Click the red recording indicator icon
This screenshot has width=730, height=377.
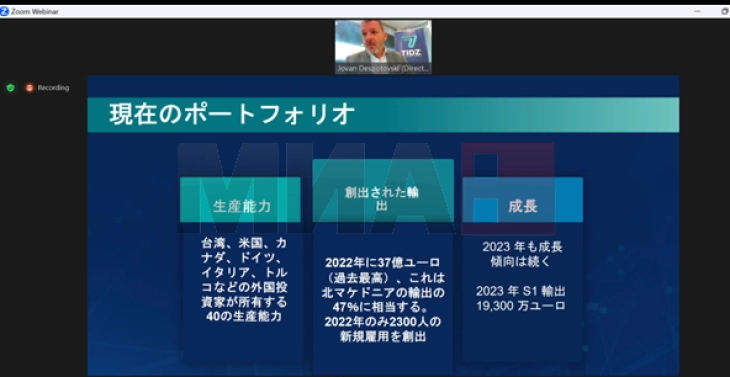pos(29,88)
